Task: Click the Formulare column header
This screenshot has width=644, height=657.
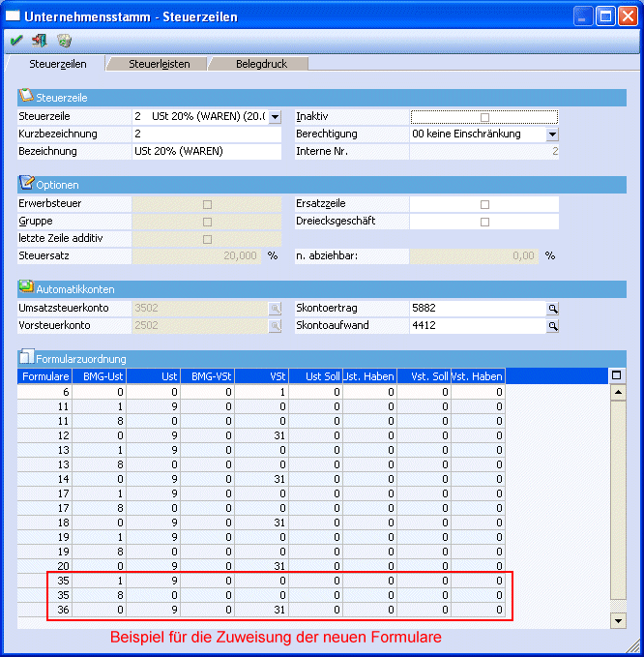Action: click(x=44, y=375)
